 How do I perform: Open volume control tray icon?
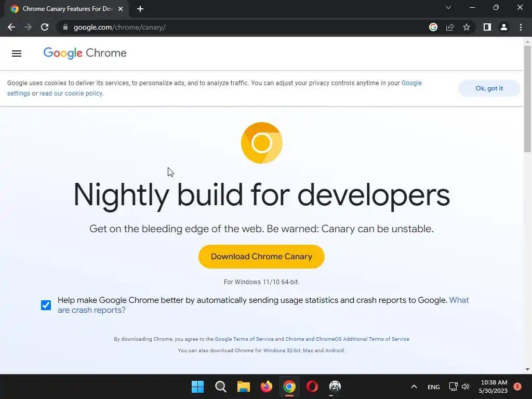465,387
